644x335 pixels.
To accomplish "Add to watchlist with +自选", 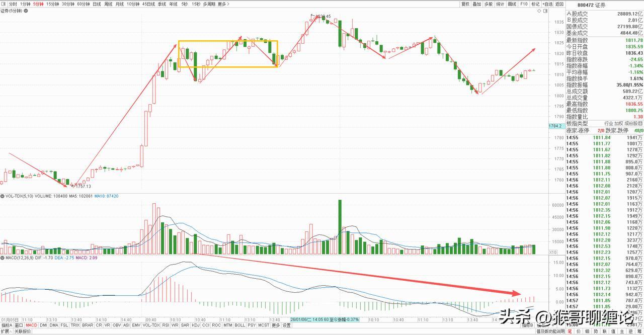I will 547,4.
